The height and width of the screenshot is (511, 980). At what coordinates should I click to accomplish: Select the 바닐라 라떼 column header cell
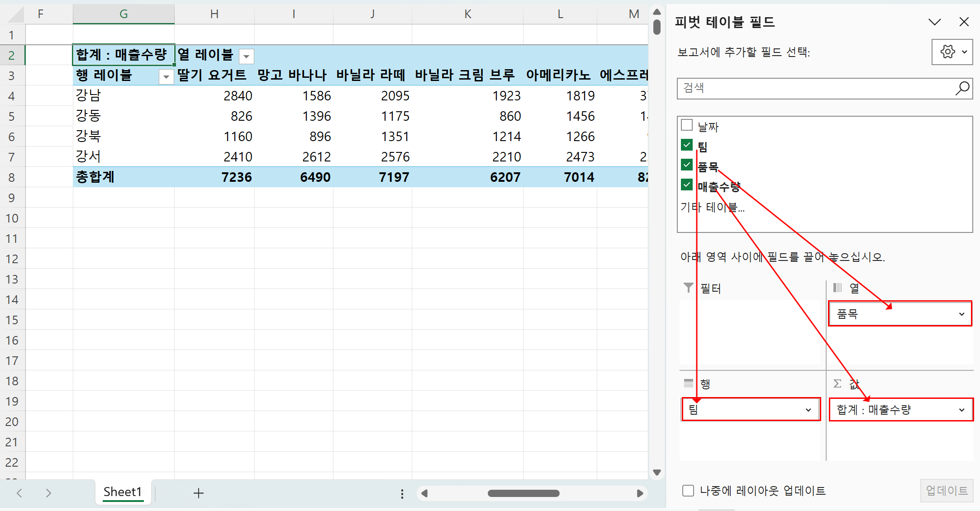click(x=372, y=75)
